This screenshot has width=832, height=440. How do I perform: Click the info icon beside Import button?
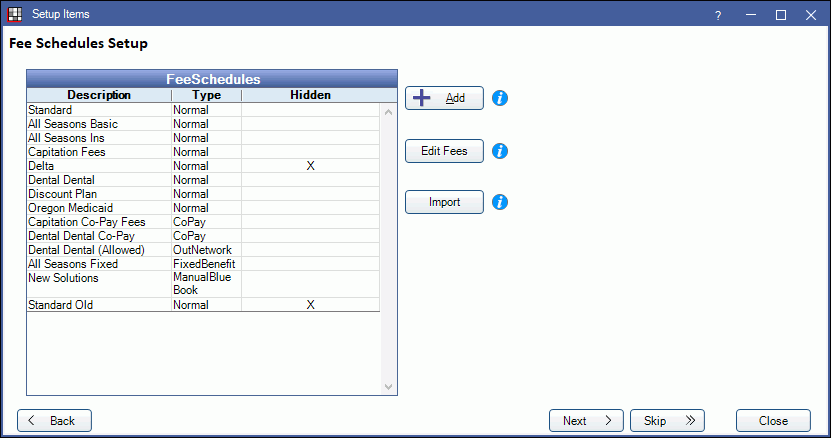pyautogui.click(x=501, y=202)
